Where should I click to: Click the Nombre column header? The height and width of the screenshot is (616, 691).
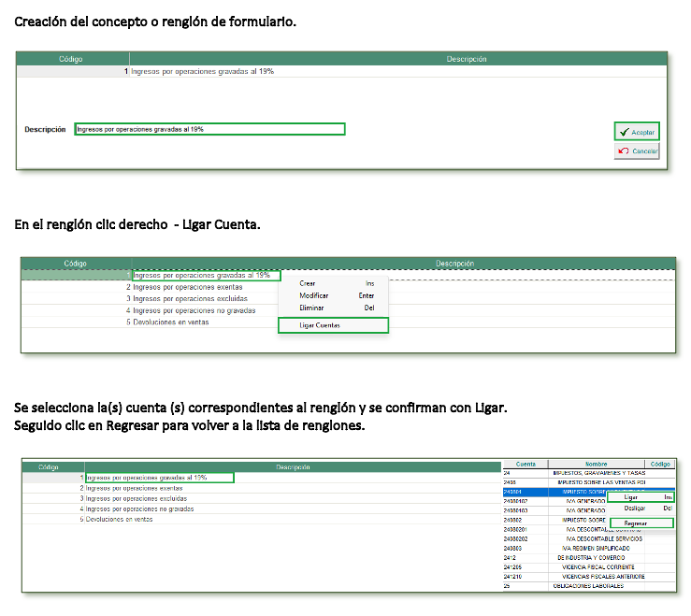[x=597, y=464]
